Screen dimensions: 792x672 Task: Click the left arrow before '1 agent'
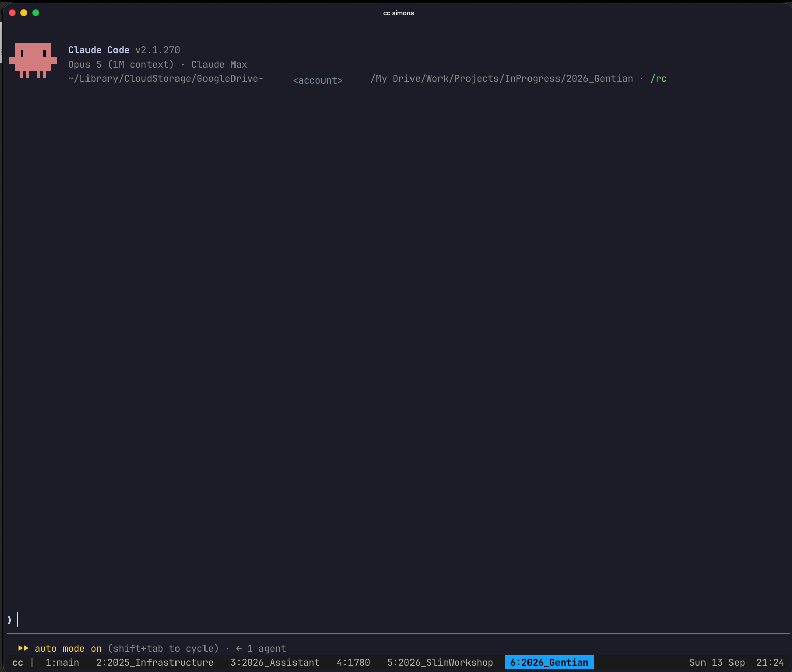(x=239, y=648)
